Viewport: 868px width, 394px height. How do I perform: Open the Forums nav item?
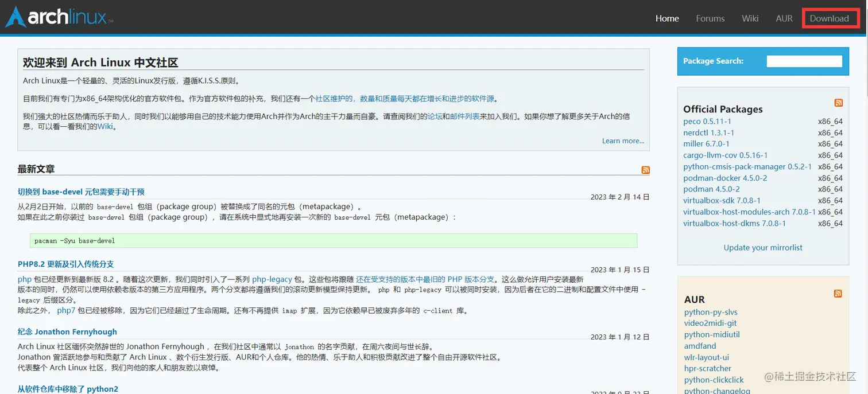pos(710,18)
